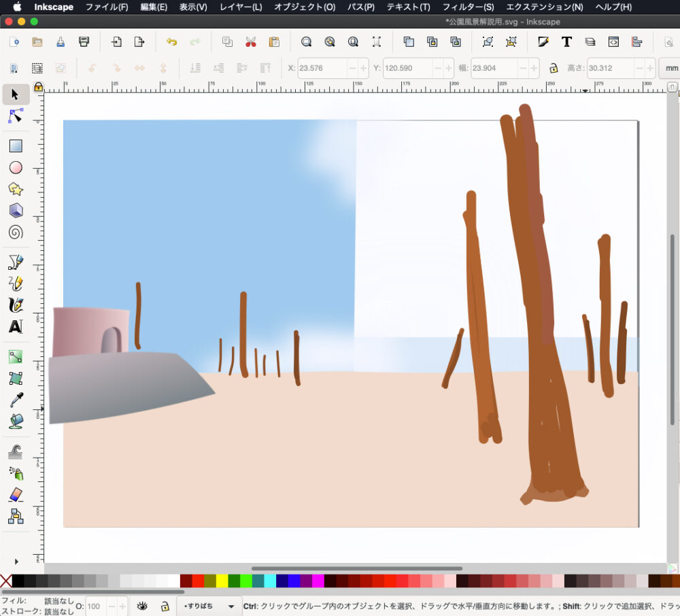Select the Gradient tool

pos(16,356)
